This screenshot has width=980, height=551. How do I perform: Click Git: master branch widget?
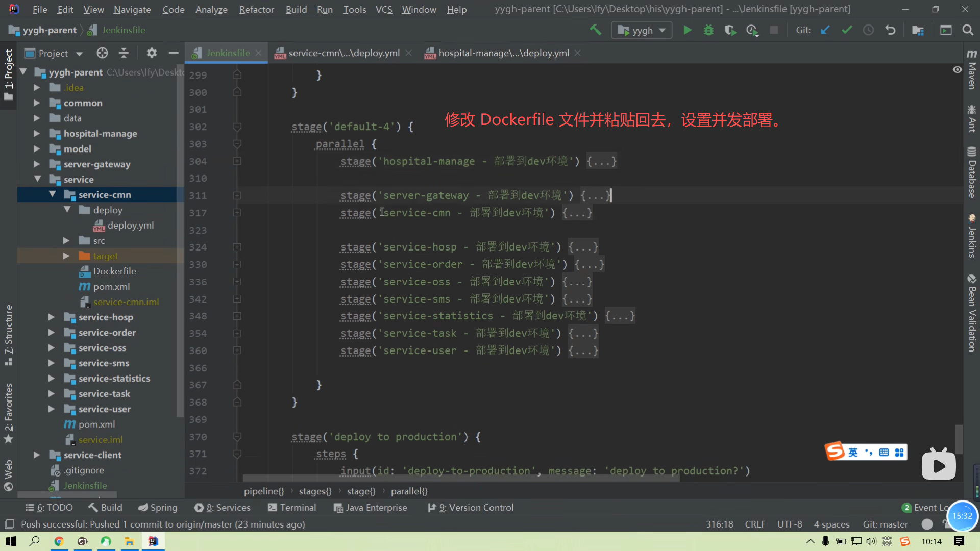tap(885, 524)
